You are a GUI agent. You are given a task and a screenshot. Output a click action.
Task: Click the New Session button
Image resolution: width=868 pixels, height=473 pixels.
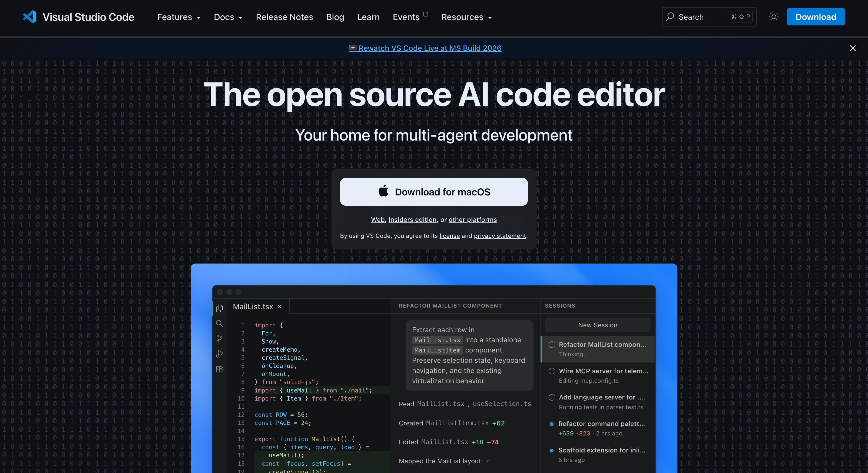[x=597, y=325]
